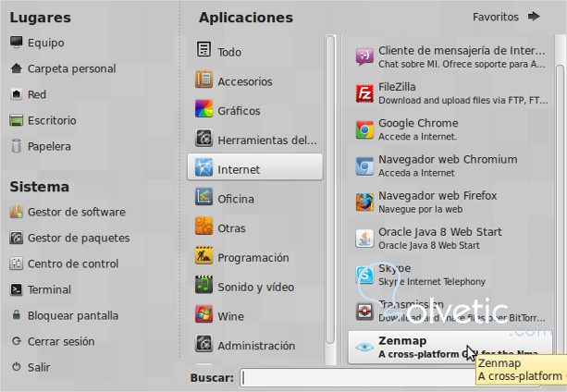The height and width of the screenshot is (392, 567).
Task: Click the Salir label
Action: click(x=39, y=367)
